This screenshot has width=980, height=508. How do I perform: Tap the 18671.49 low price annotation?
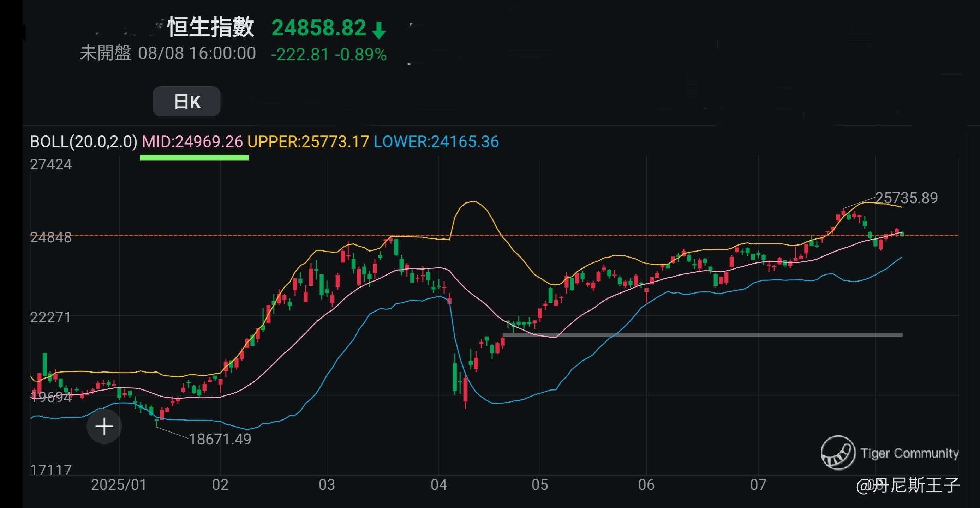220,439
